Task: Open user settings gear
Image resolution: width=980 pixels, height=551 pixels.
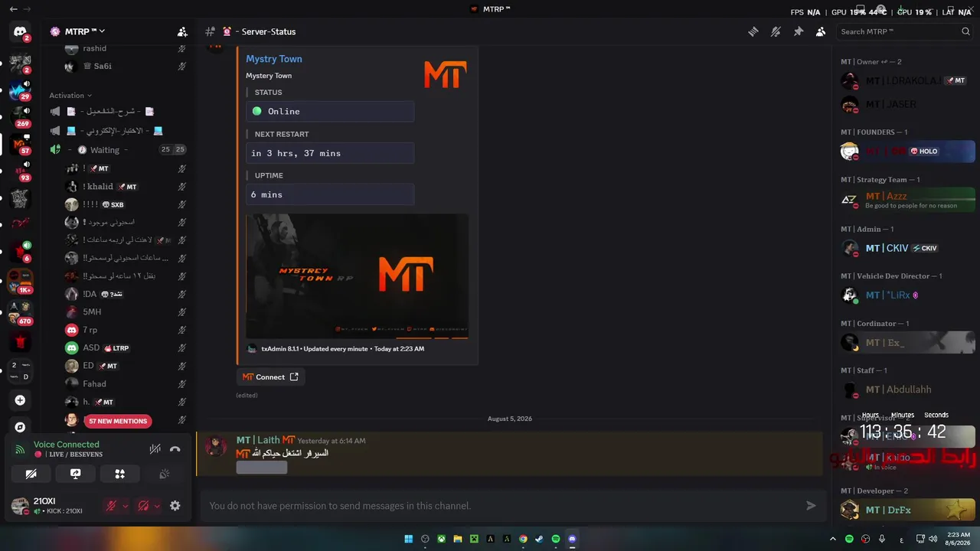Action: pyautogui.click(x=175, y=506)
